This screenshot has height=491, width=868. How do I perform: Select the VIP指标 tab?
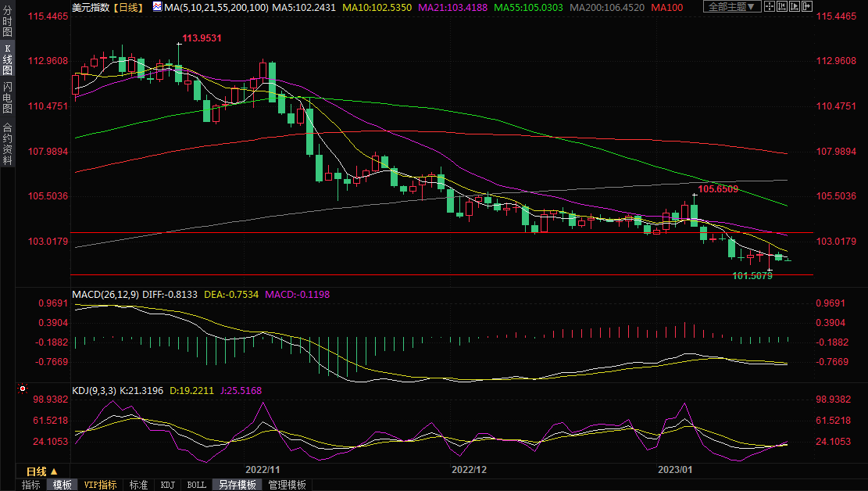click(x=101, y=485)
